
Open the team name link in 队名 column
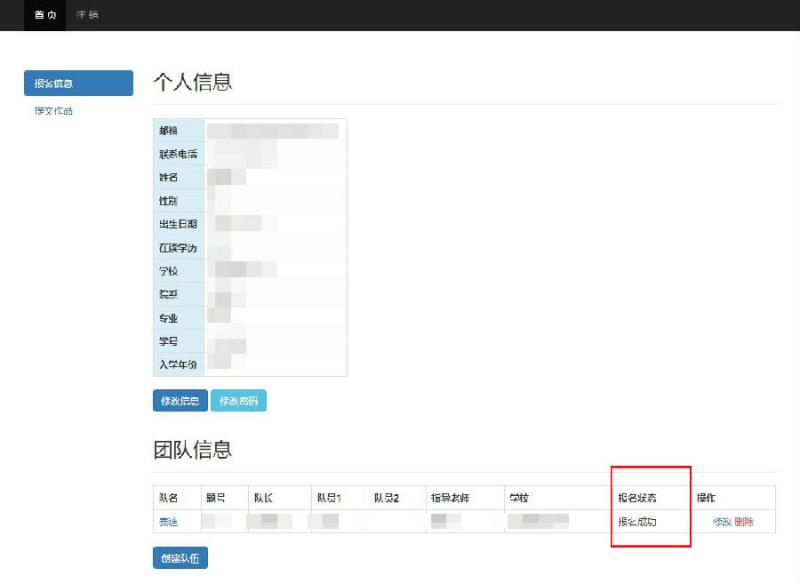click(168, 522)
